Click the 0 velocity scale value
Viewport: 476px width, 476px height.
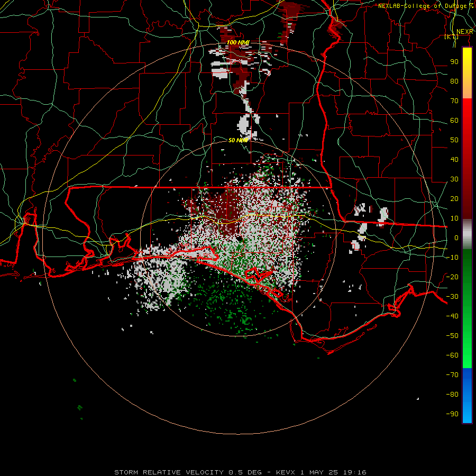[456, 237]
